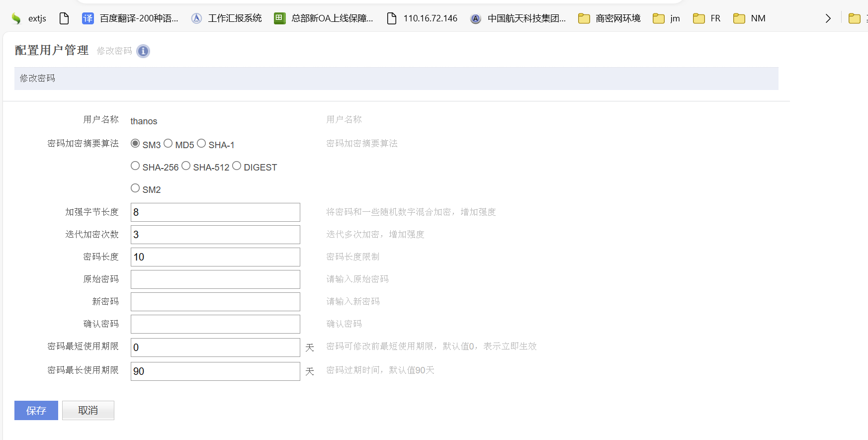Click the info icon beside 修改密码
868x440 pixels.
(x=143, y=51)
